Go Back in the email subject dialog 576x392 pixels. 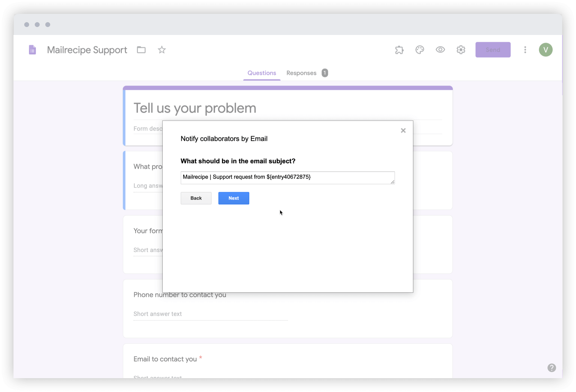point(196,198)
